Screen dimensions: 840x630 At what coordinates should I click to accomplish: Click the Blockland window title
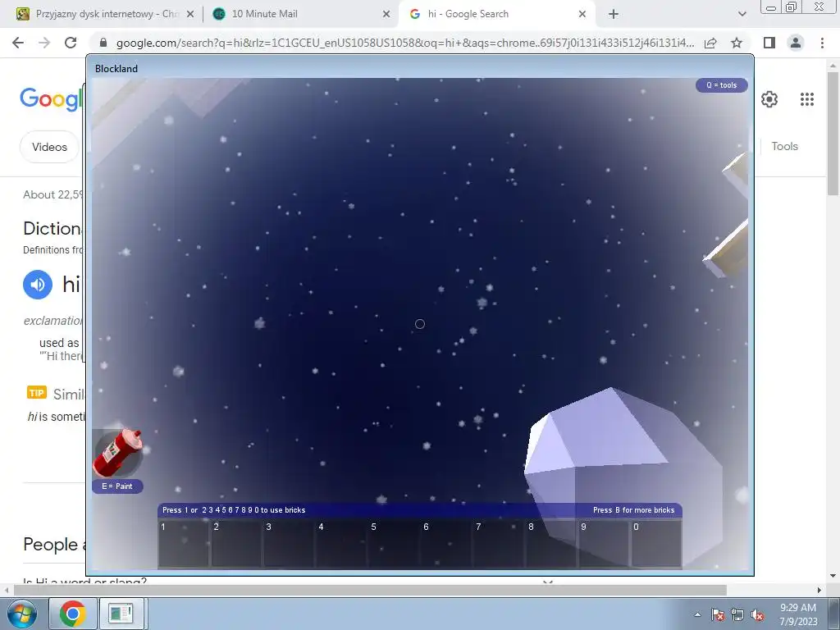[116, 69]
